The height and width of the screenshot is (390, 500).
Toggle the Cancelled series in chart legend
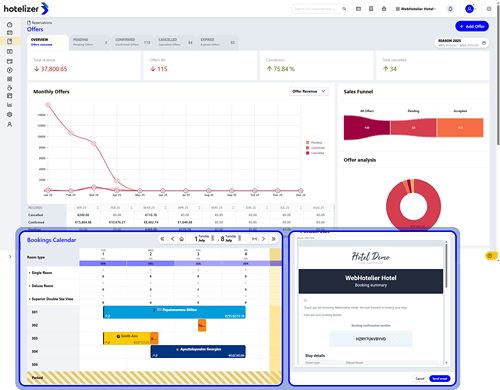point(315,153)
